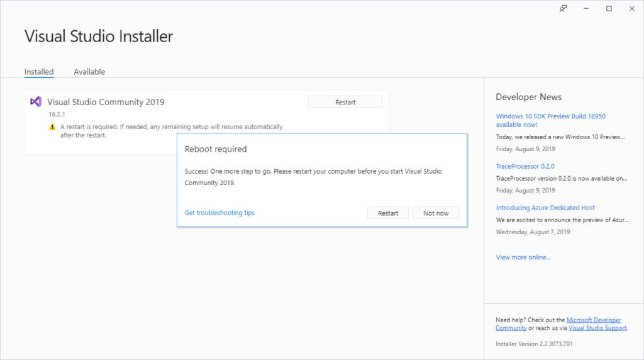Click Today we released Windows 10 Preview text
The height and width of the screenshot is (360, 644).
pyautogui.click(x=560, y=137)
